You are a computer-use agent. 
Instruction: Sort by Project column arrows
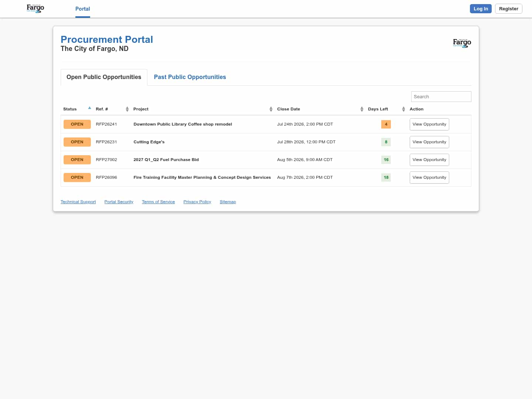271,109
